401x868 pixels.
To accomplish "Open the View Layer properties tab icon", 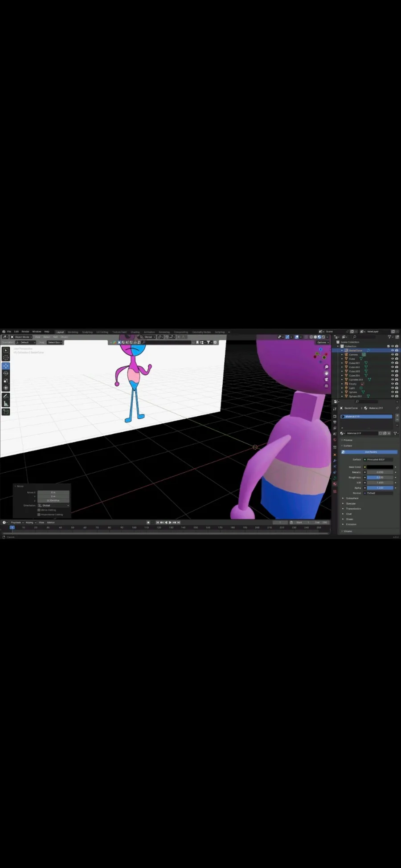I will [x=335, y=428].
